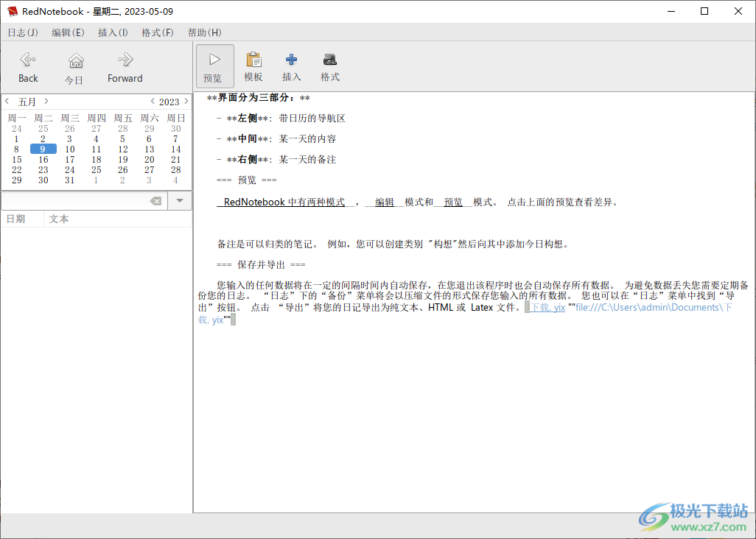Select May 23 in the calendar
Image resolution: width=756 pixels, height=539 pixels.
[43, 169]
